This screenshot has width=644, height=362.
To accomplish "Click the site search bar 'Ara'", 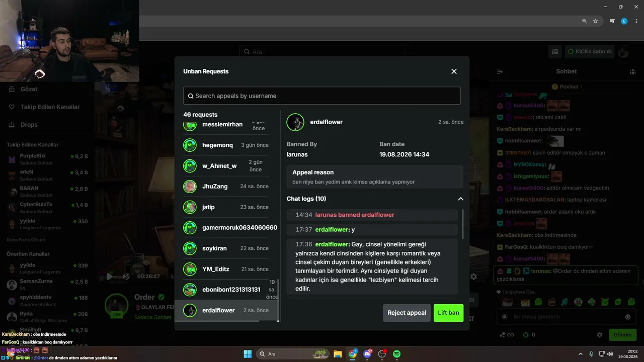I will 322,51.
